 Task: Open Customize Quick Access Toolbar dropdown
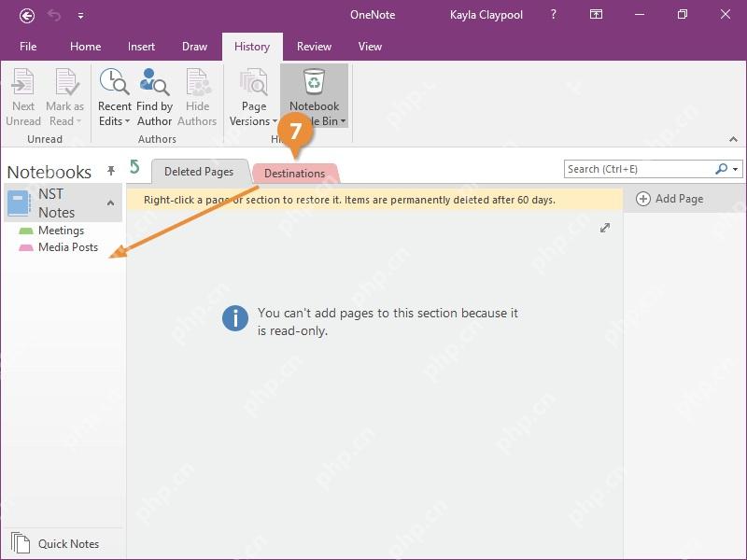pyautogui.click(x=81, y=16)
